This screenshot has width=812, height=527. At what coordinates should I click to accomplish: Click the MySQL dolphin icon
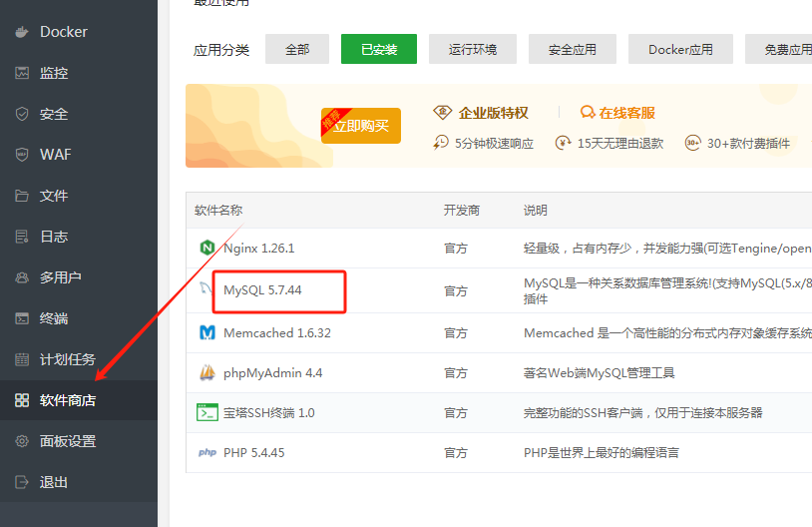coord(205,288)
